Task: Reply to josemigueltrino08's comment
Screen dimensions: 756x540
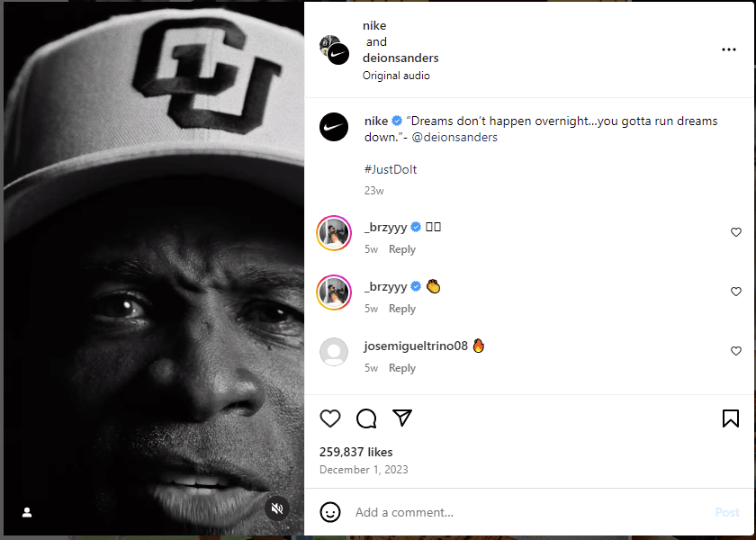Action: click(x=402, y=368)
